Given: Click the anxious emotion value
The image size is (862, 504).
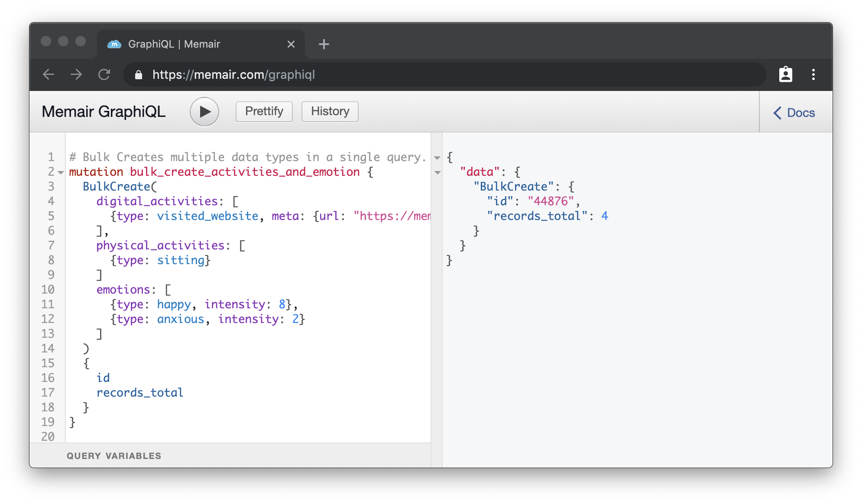Looking at the screenshot, I should (180, 319).
